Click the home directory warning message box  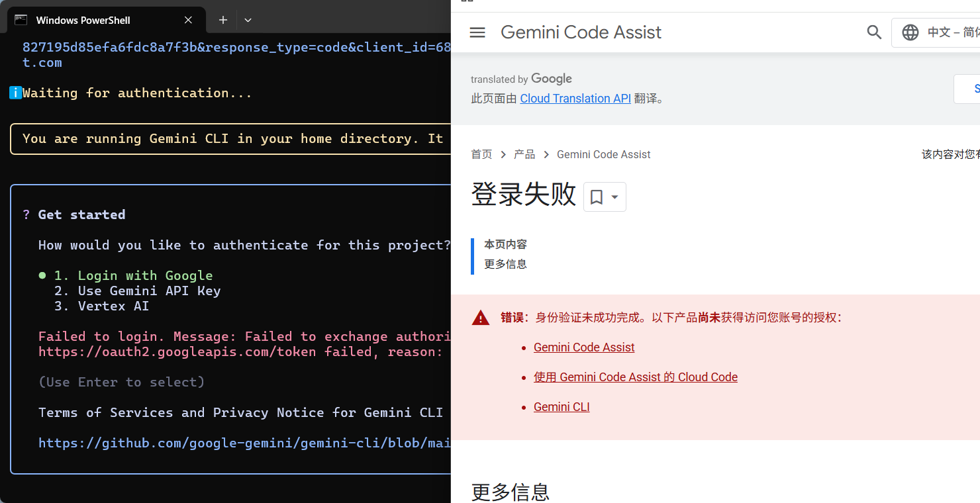[230, 139]
